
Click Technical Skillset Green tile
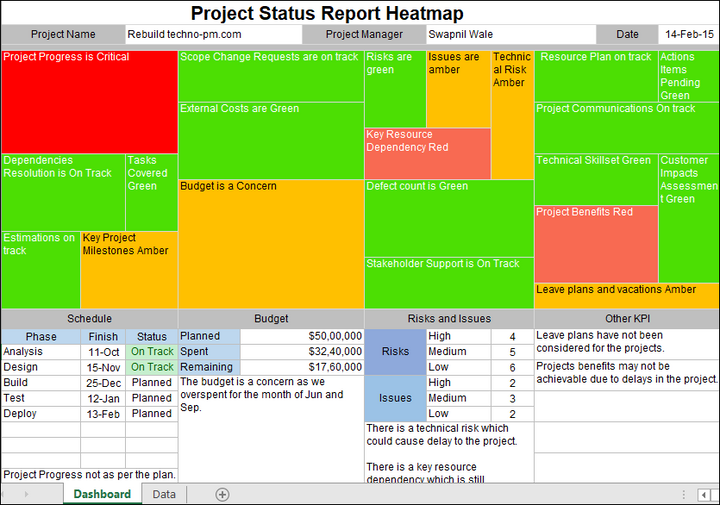[x=596, y=180]
